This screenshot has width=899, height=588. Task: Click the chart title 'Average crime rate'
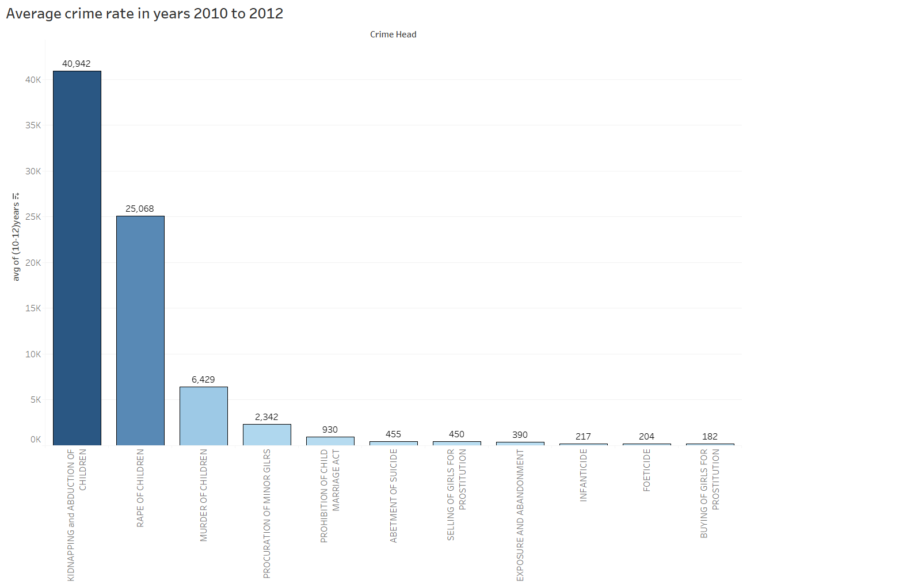pyautogui.click(x=144, y=14)
